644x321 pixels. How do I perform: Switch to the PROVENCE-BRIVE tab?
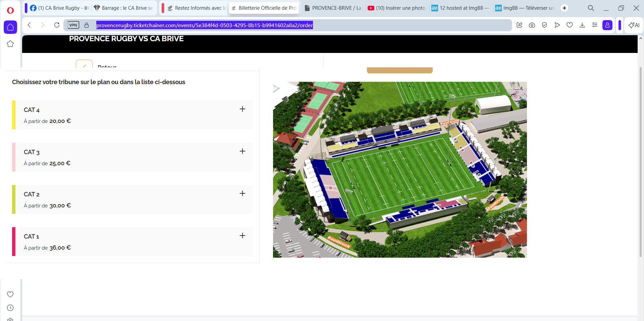coord(333,8)
